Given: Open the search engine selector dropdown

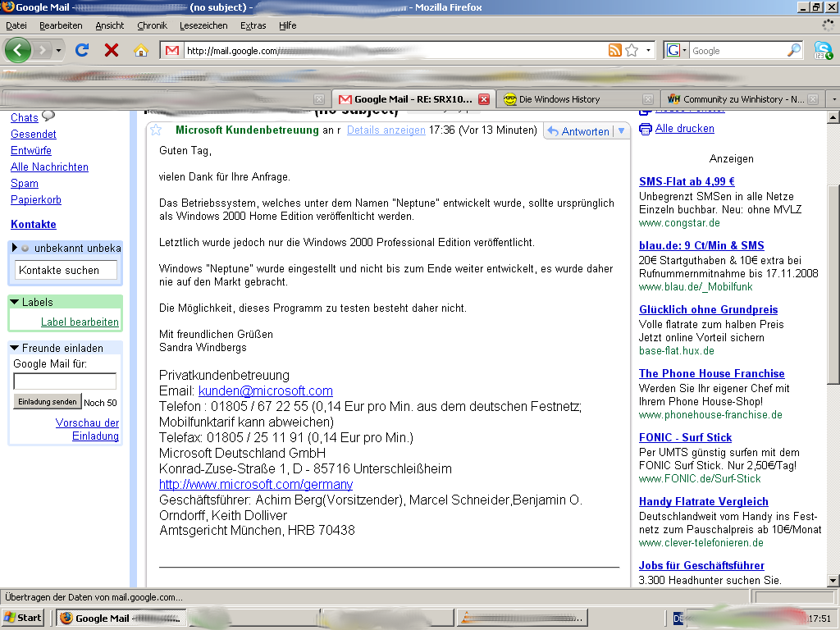Looking at the screenshot, I should point(677,50).
